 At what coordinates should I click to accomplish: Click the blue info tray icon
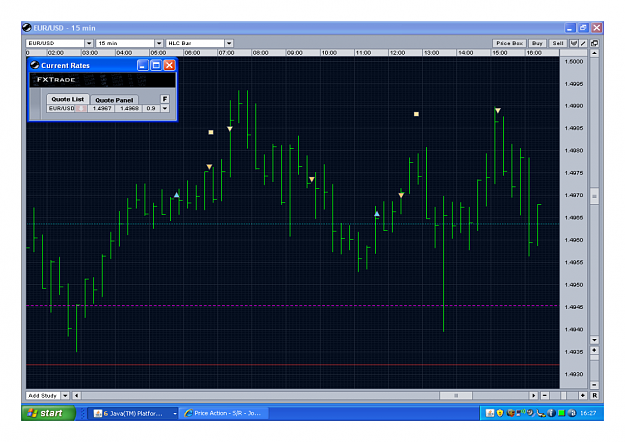(x=551, y=413)
